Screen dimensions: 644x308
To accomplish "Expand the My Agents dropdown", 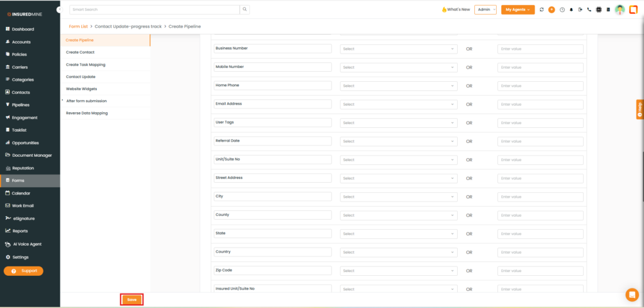I will pyautogui.click(x=518, y=9).
